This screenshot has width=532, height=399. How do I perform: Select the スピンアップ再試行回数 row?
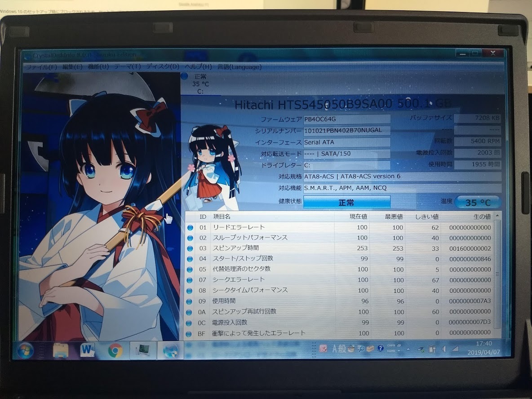point(339,311)
